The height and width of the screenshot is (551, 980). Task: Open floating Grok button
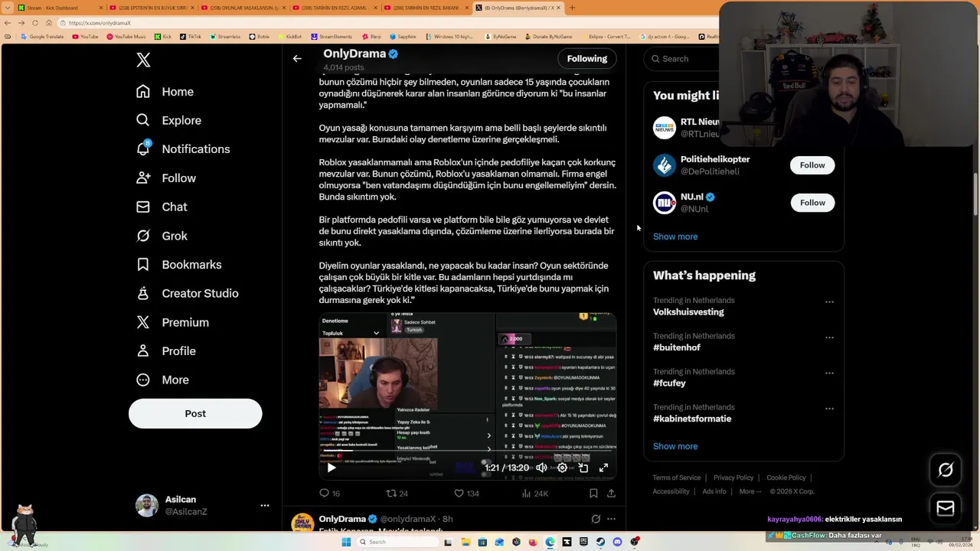tap(946, 471)
